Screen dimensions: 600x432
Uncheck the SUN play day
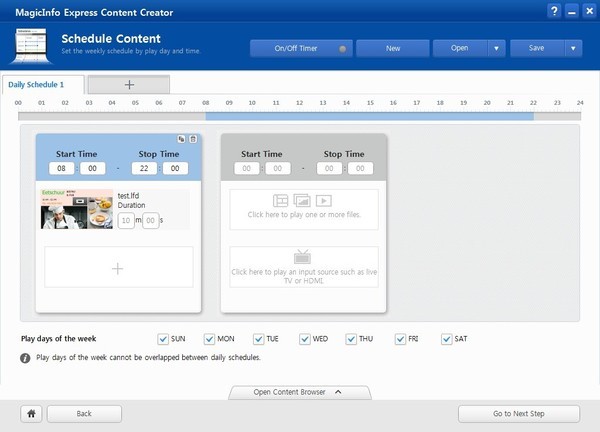[x=164, y=339]
